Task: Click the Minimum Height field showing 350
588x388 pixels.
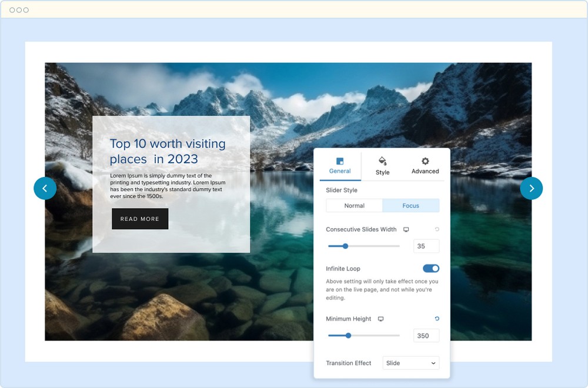Action: tap(426, 336)
